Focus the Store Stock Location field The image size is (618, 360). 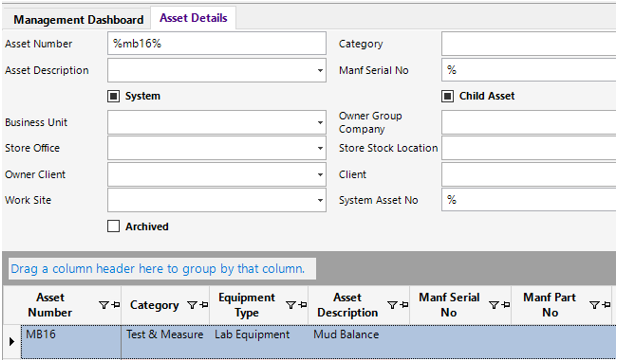coord(529,148)
